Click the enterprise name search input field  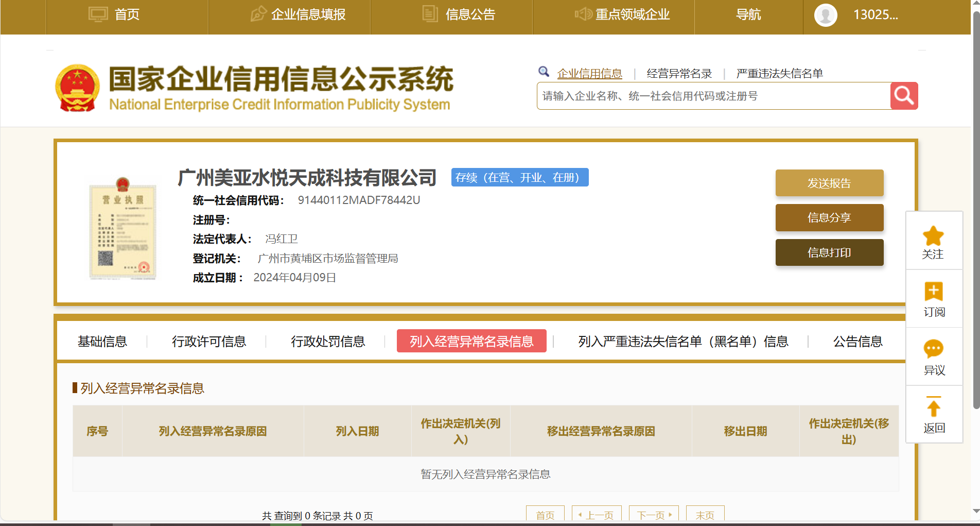coord(713,96)
